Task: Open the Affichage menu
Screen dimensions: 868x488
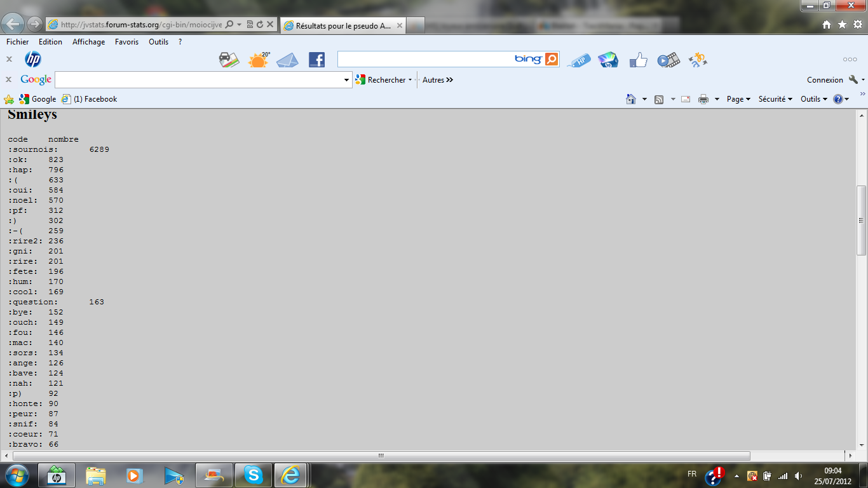Action: tap(88, 42)
